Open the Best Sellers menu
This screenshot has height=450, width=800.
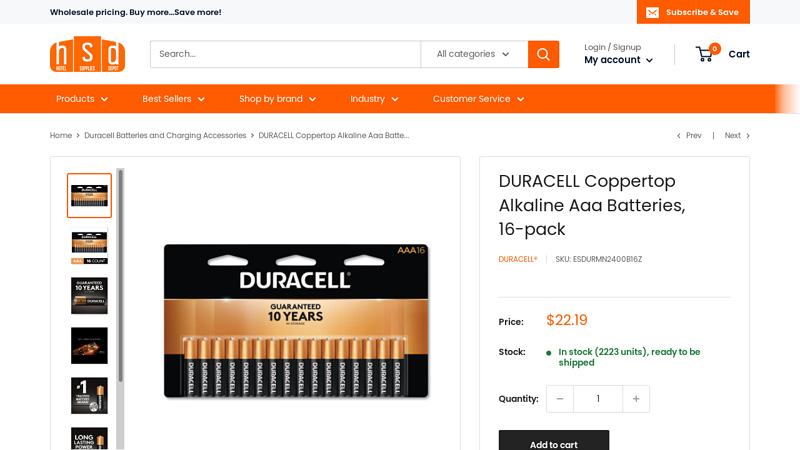(x=173, y=99)
